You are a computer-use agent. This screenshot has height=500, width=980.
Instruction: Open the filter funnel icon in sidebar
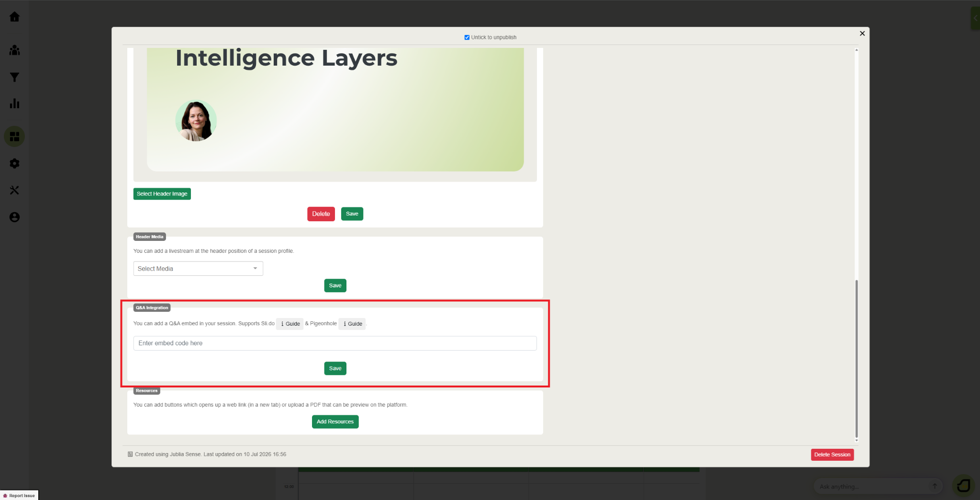pos(14,77)
